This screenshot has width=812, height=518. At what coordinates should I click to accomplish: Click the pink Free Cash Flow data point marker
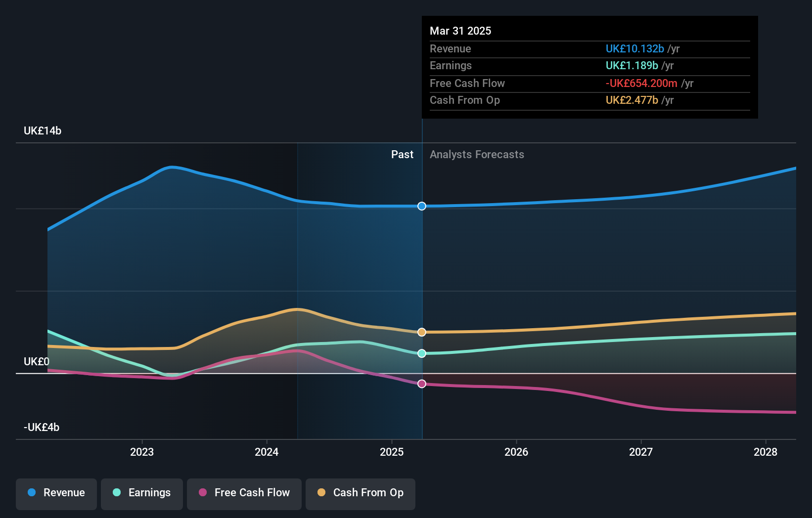click(x=421, y=384)
